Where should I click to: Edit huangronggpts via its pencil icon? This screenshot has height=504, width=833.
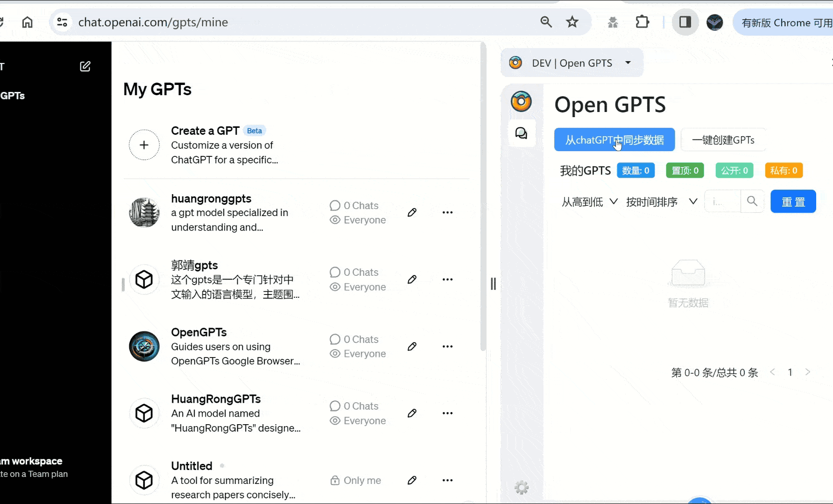[x=412, y=212]
